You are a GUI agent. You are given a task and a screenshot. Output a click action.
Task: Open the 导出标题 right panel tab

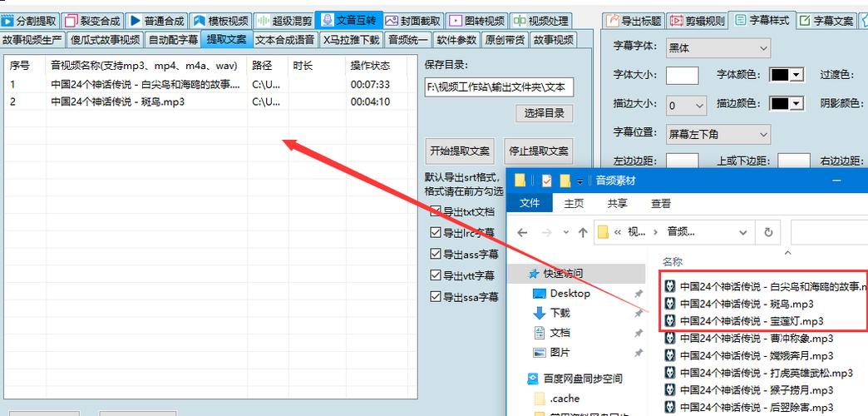pos(634,21)
